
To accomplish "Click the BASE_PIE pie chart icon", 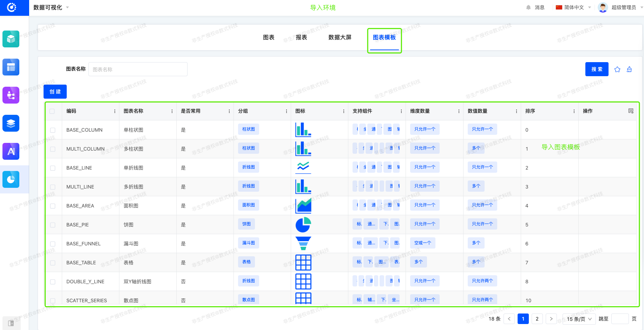I will pos(303,224).
